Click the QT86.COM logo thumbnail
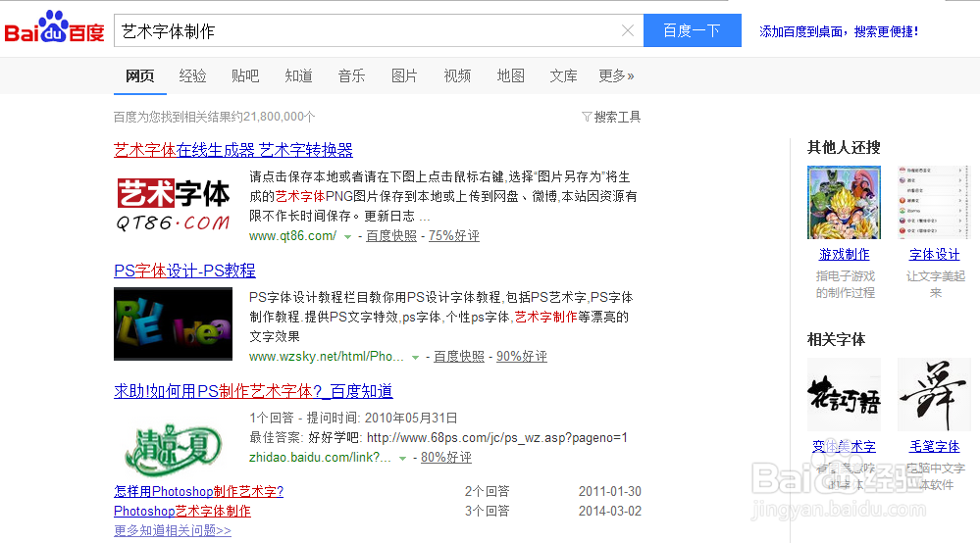 173,204
